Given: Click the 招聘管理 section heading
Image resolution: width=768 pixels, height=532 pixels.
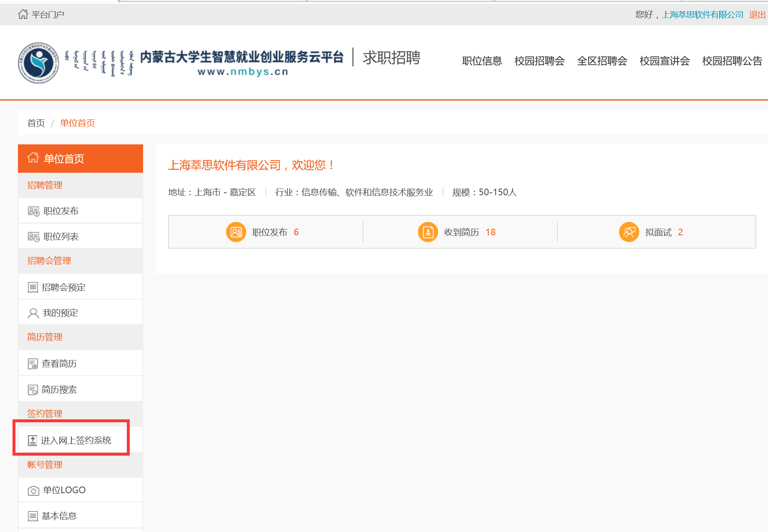Looking at the screenshot, I should 45,185.
